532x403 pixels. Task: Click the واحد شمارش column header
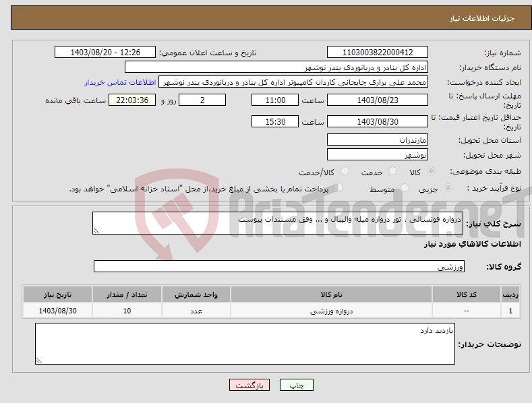[196, 294]
